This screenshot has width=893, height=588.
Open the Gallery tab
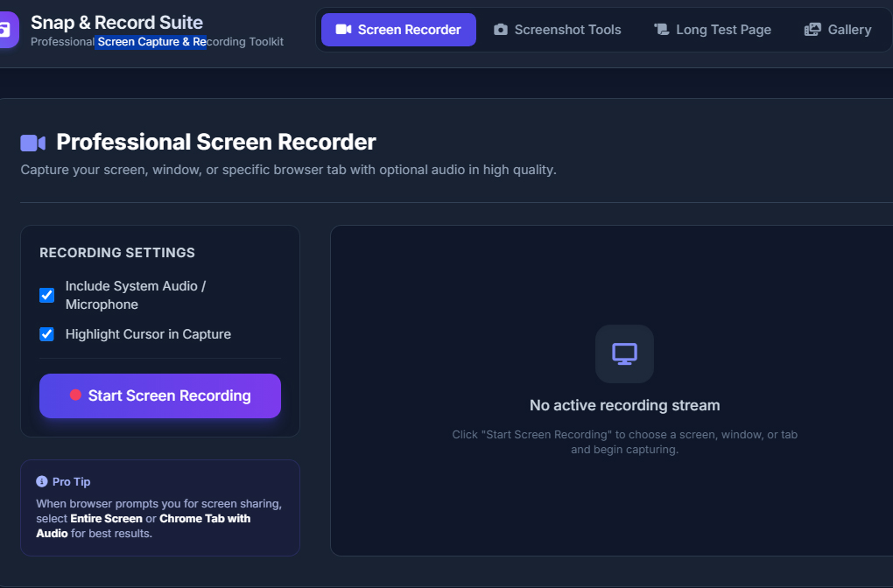tap(838, 30)
